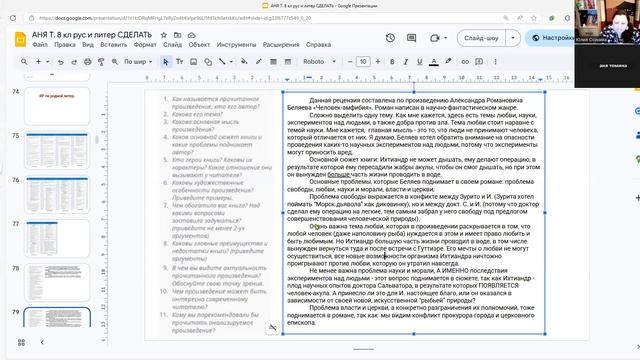Open the Roboto font dropdown
This screenshot has width=640, height=360.
pyautogui.click(x=319, y=62)
